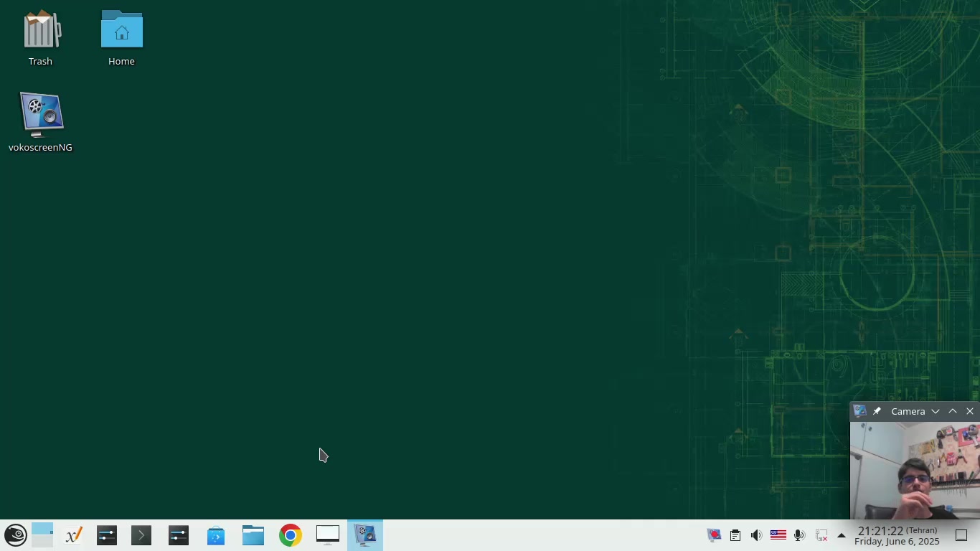Activate the highlighted vokoscreenNG taskbar entry
The image size is (980, 551).
click(365, 535)
